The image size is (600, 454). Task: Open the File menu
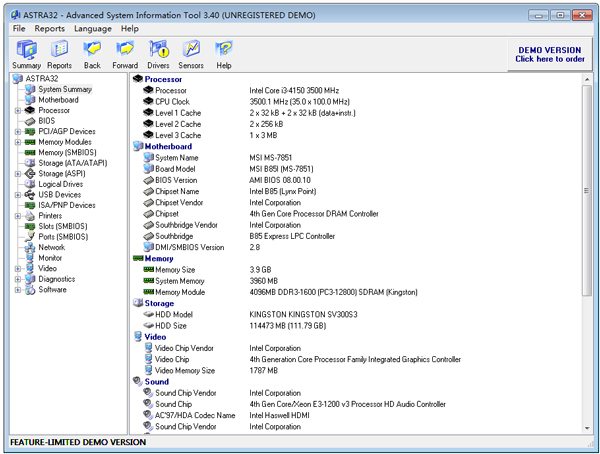pyautogui.click(x=19, y=29)
